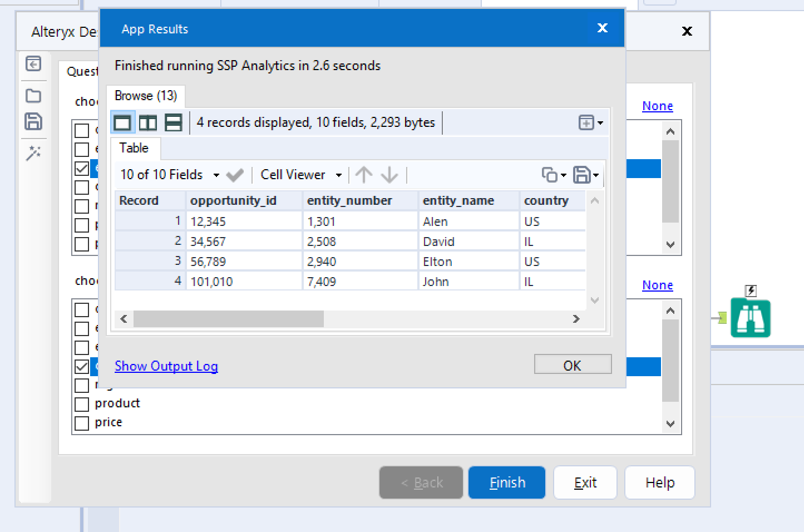Switch to stacked horizontal split view icon
Screen dimensions: 804x532
174,122
